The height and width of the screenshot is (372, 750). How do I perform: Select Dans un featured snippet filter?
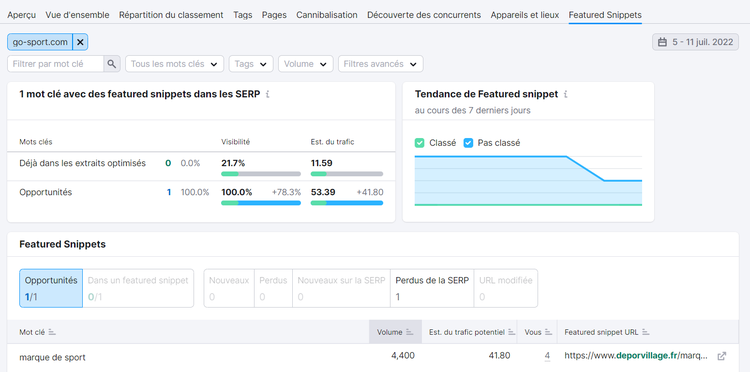point(138,288)
